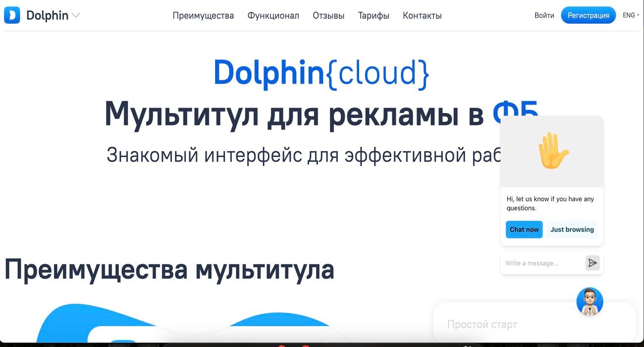Open the Преимущества navigation menu item
The width and height of the screenshot is (644, 347).
point(203,15)
